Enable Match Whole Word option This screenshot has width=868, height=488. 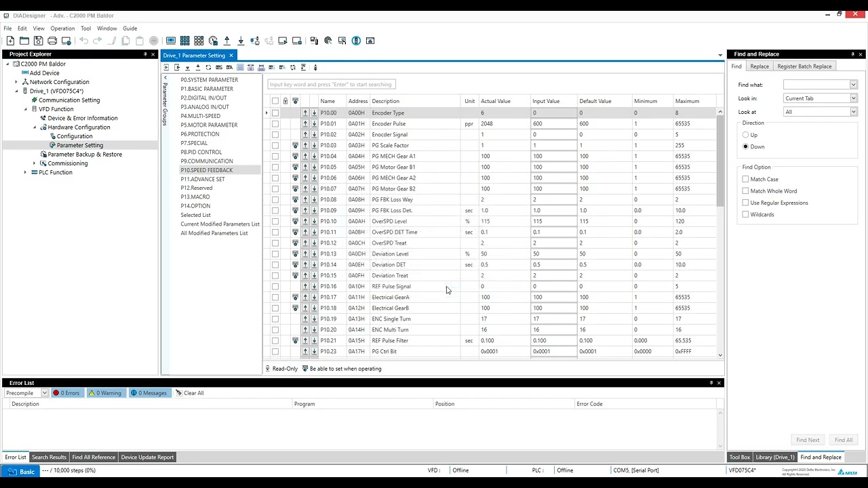(x=745, y=191)
